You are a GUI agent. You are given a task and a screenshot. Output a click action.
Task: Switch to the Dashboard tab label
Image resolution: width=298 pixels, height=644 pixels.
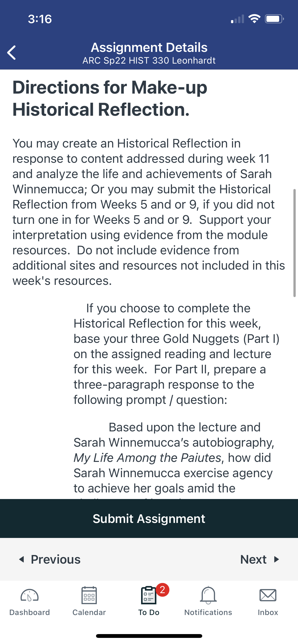30,612
